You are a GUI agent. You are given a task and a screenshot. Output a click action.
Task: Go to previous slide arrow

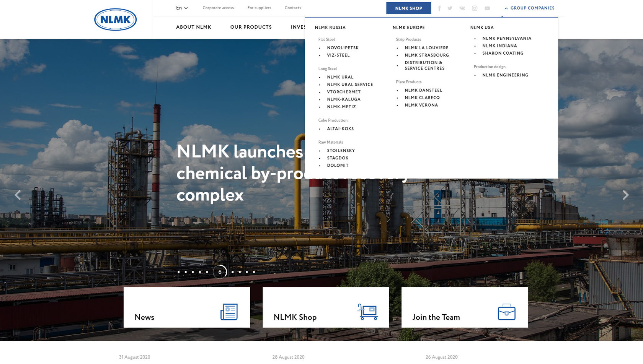click(x=18, y=195)
